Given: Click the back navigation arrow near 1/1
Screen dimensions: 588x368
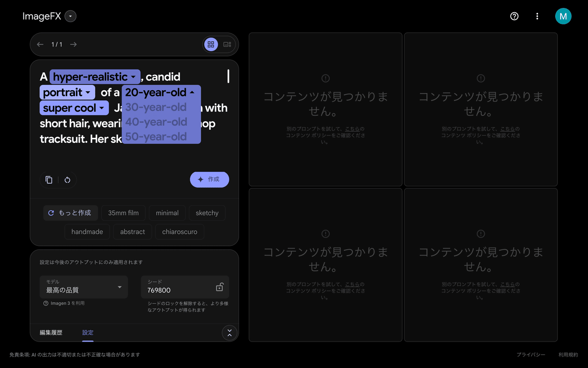Looking at the screenshot, I should [x=40, y=44].
